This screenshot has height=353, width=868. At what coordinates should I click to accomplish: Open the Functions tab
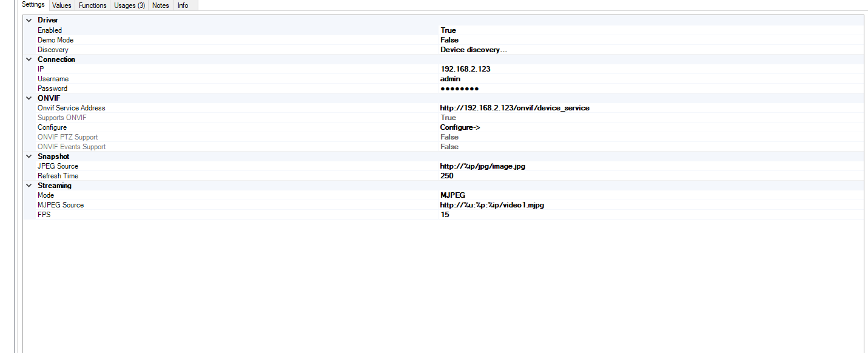92,5
